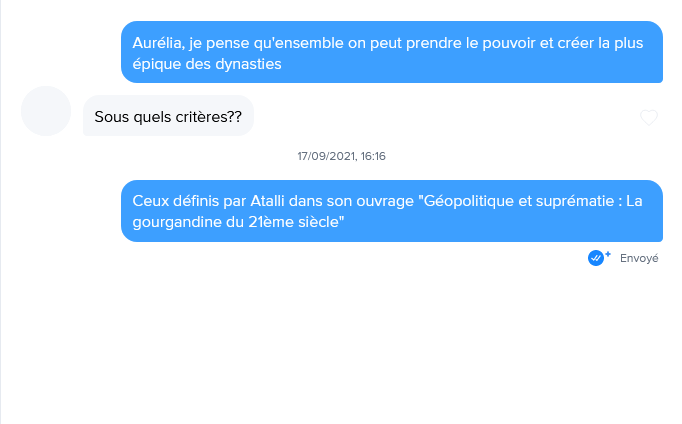Click "21ème siècle" at the end of last message
Screen dimensions: 682x424
296,222
